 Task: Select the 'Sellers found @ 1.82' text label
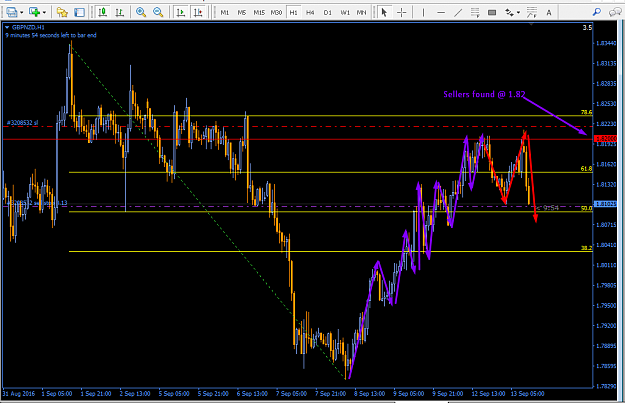[484, 94]
